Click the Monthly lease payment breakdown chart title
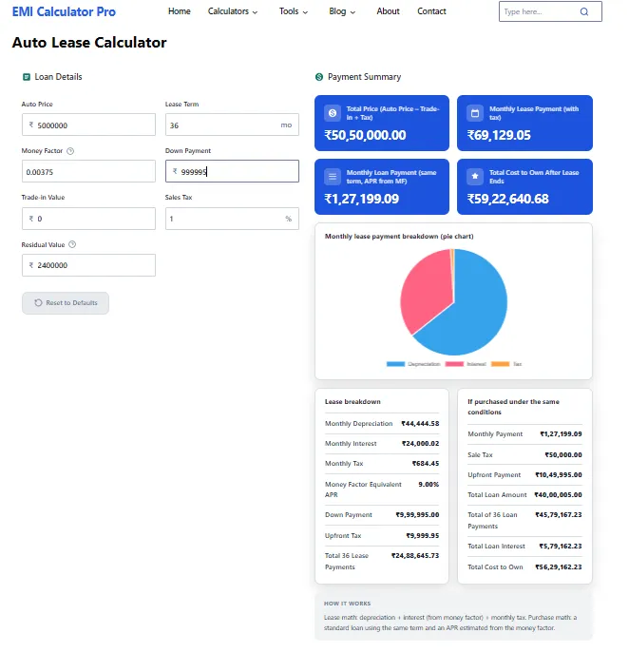629x672 pixels. tap(399, 236)
